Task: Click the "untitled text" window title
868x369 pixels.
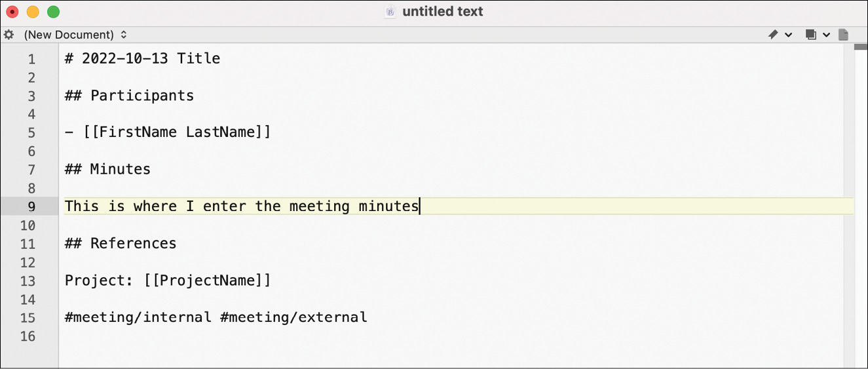Action: point(443,12)
